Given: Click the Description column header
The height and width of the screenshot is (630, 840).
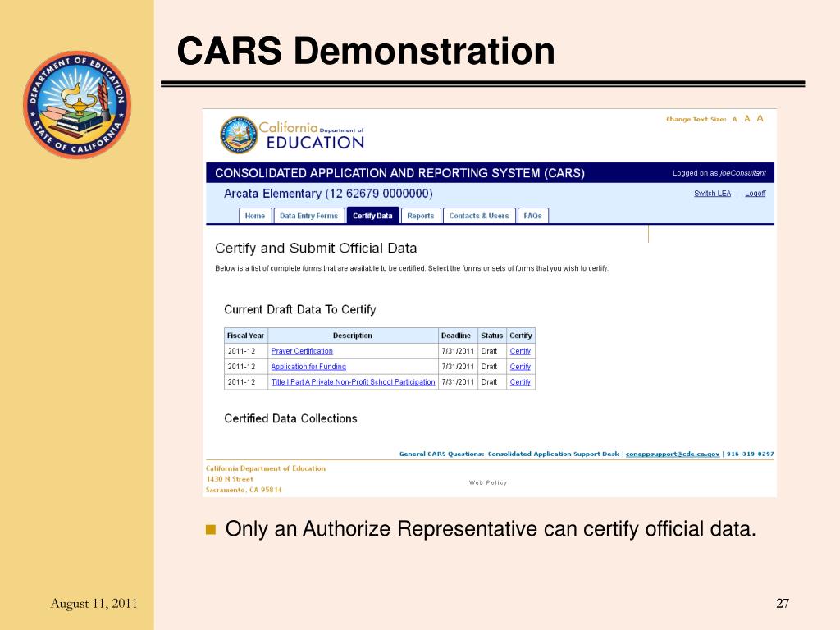Looking at the screenshot, I should (x=353, y=336).
